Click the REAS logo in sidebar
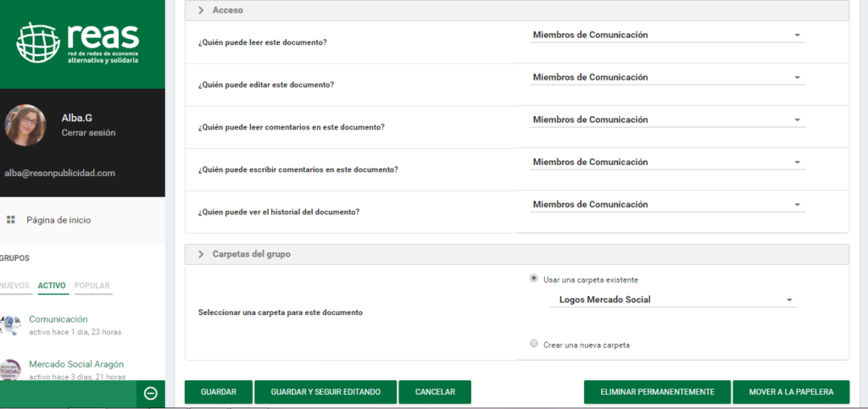 click(78, 43)
